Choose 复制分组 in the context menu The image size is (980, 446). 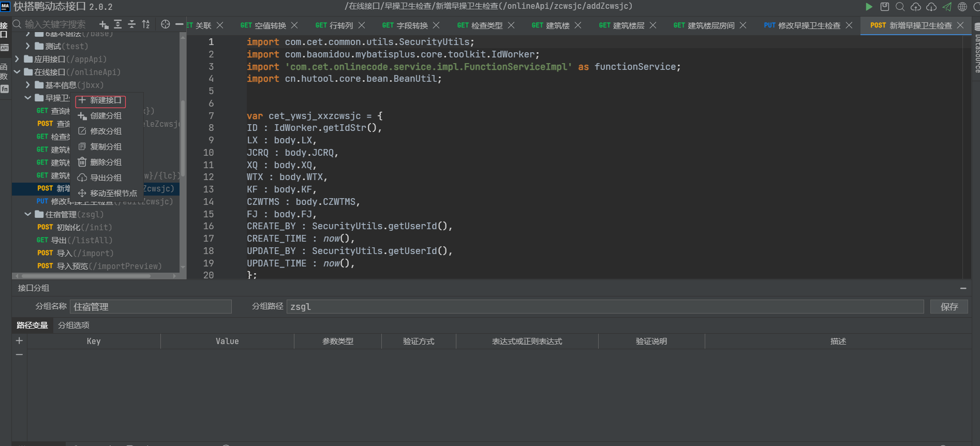coord(106,147)
